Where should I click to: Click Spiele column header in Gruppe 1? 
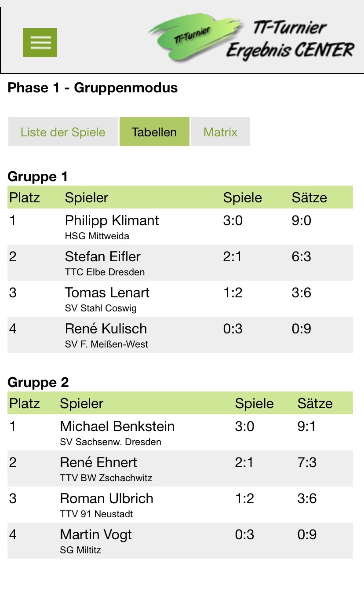(x=242, y=197)
